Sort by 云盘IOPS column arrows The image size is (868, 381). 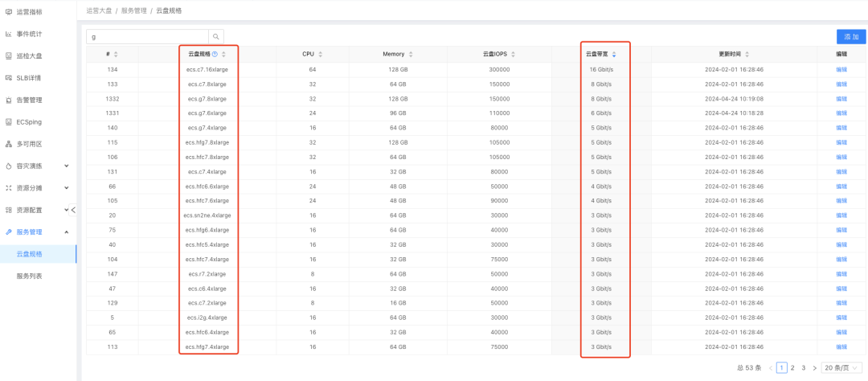point(513,55)
